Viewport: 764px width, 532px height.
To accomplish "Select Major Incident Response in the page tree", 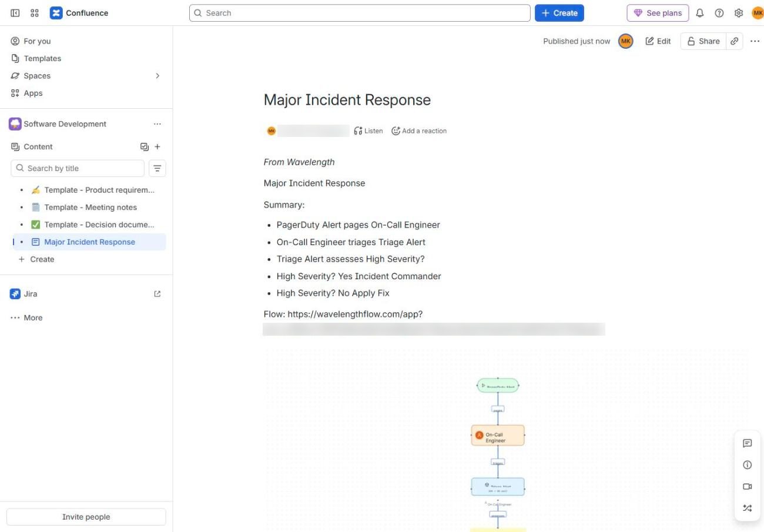I will (x=89, y=242).
